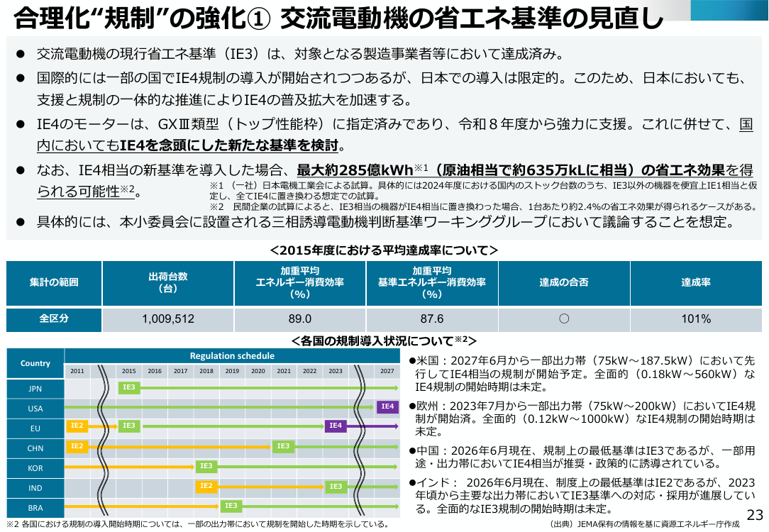The width and height of the screenshot is (769, 532).
Task: Select the cell value 89.0
Action: (x=299, y=318)
